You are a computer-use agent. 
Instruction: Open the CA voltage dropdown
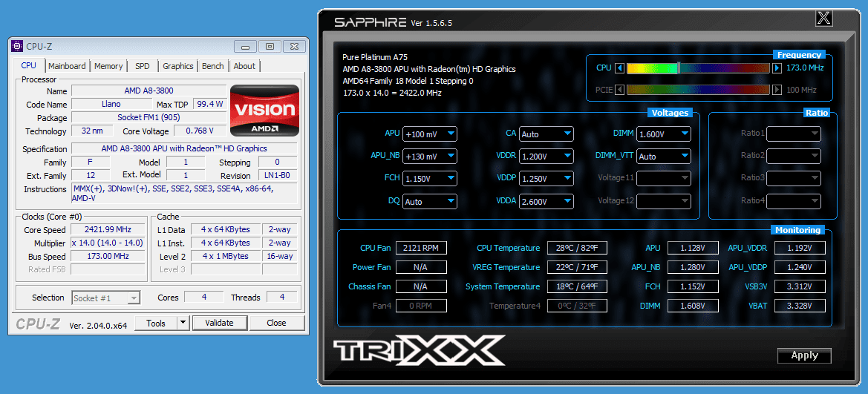[546, 134]
